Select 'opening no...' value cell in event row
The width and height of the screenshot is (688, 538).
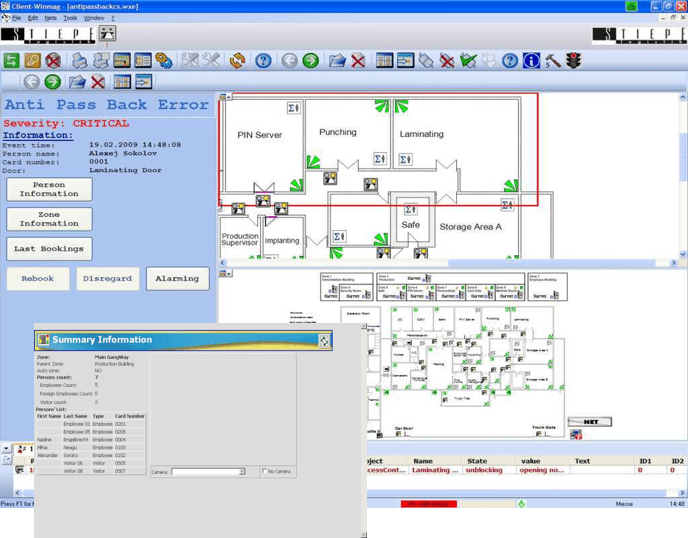(542, 470)
